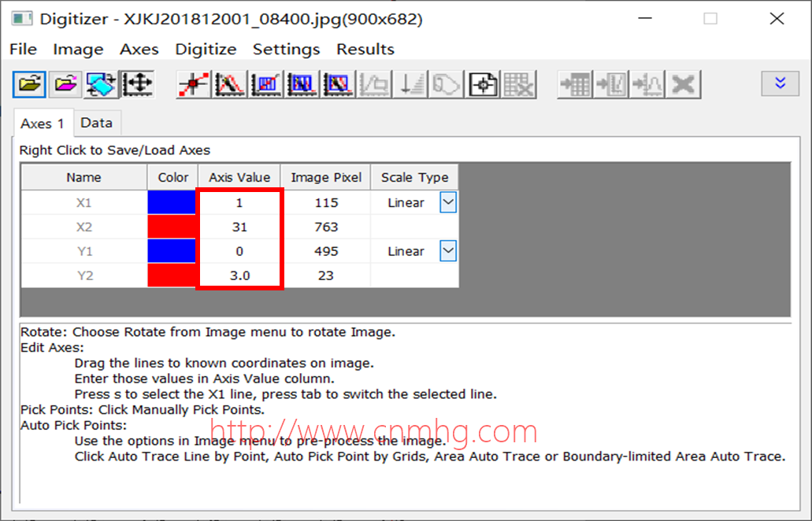Click the blue color cell for X1

[x=171, y=203]
